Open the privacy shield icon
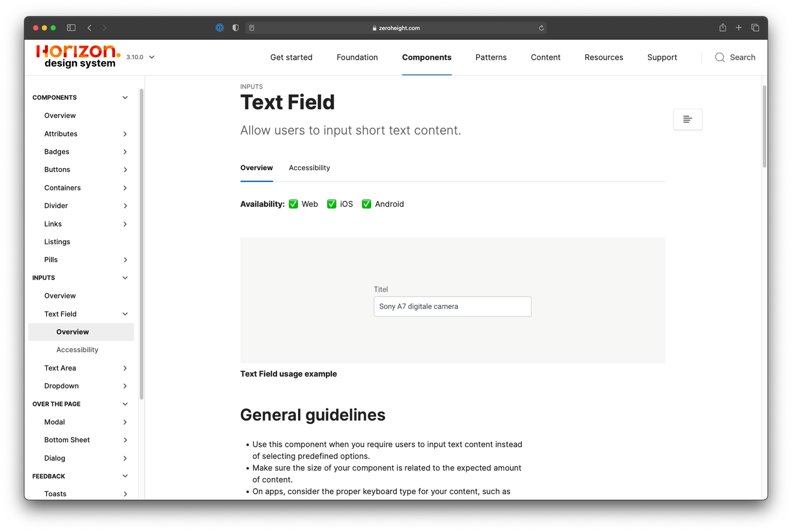Image resolution: width=792 pixels, height=532 pixels. point(236,28)
